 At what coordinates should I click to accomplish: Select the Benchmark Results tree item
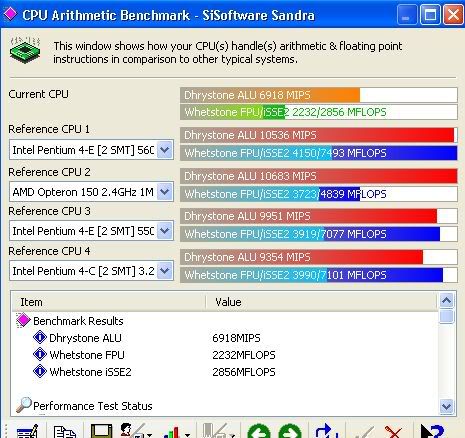78,321
